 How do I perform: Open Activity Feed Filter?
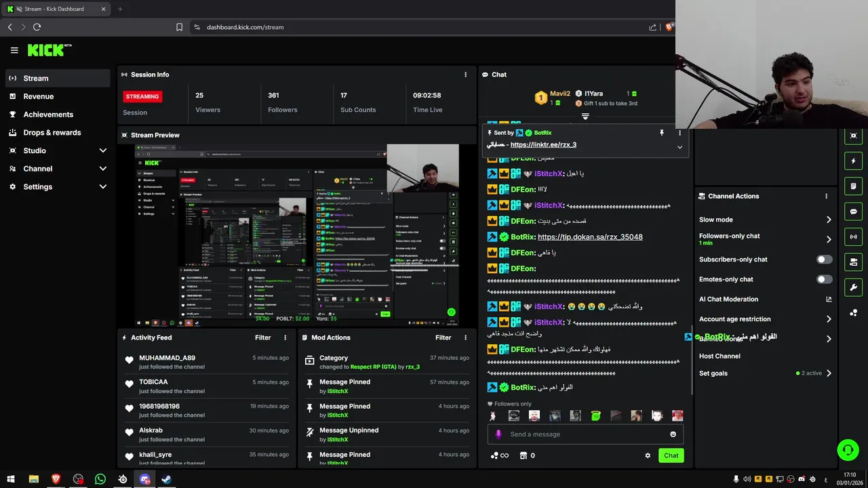(263, 338)
